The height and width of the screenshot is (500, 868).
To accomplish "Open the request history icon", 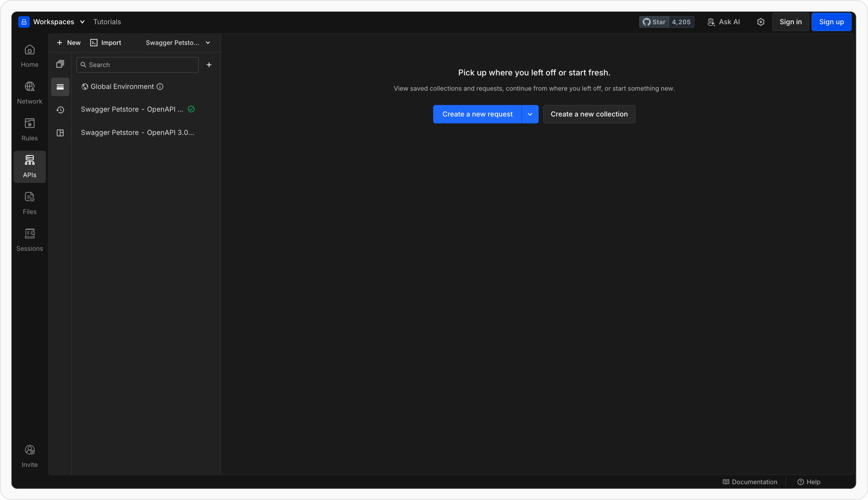I will point(60,110).
